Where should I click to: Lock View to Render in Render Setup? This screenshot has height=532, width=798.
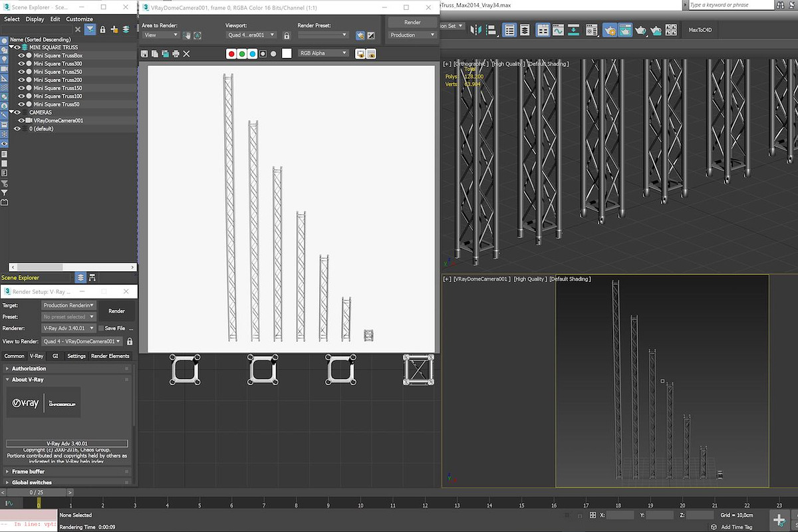(130, 341)
